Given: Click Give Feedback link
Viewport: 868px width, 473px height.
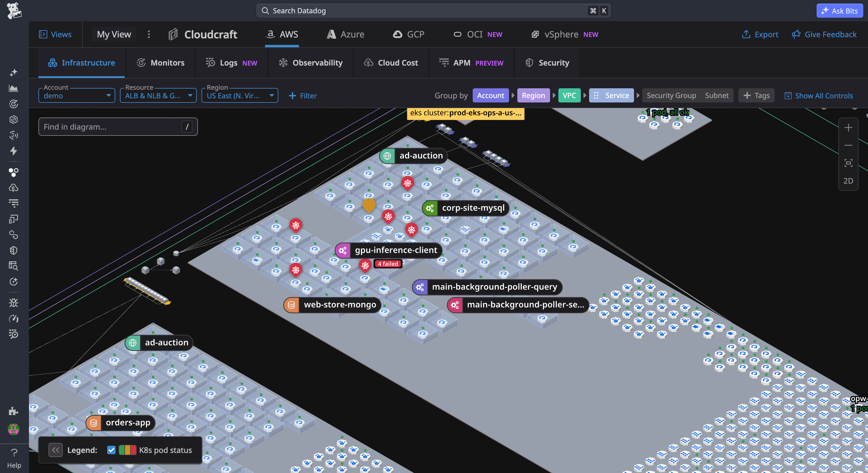Looking at the screenshot, I should (824, 34).
